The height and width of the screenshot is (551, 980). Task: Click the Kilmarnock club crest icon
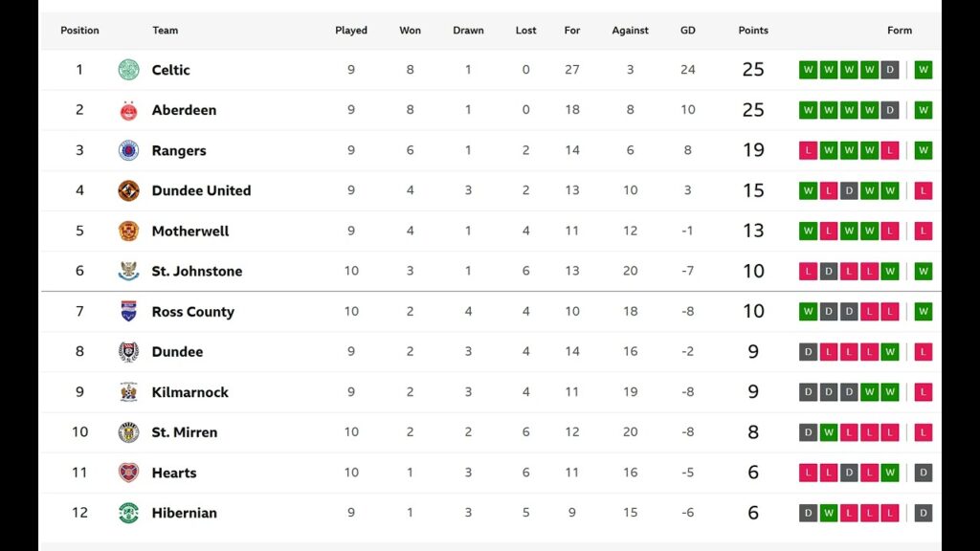(128, 392)
